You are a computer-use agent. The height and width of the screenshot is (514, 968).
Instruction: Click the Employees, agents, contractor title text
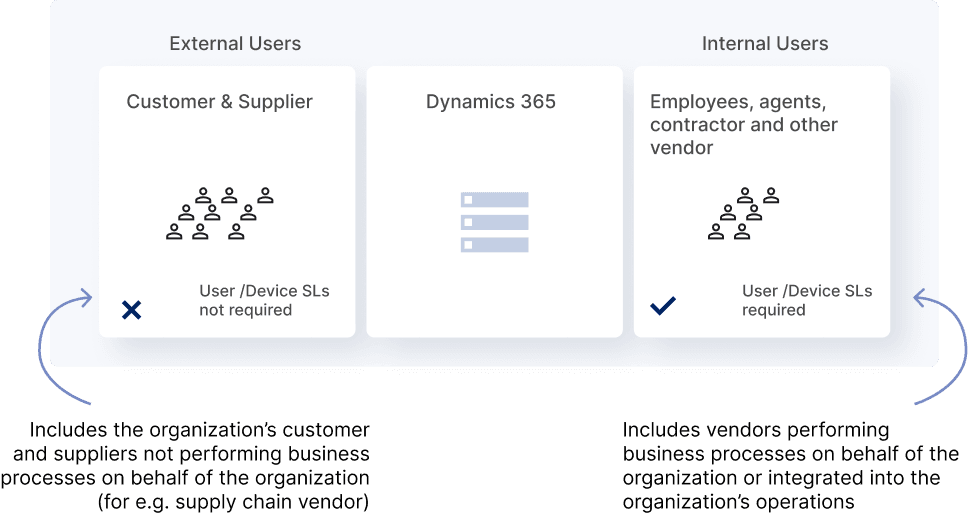point(744,124)
